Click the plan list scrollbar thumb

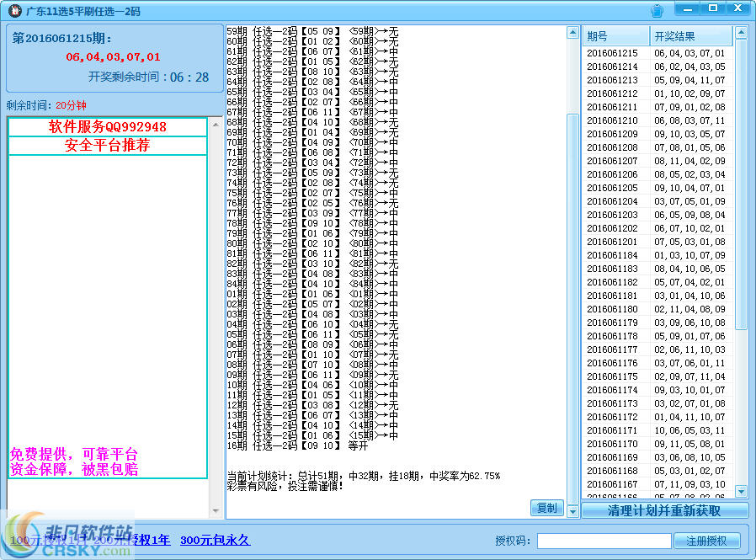pyautogui.click(x=572, y=309)
